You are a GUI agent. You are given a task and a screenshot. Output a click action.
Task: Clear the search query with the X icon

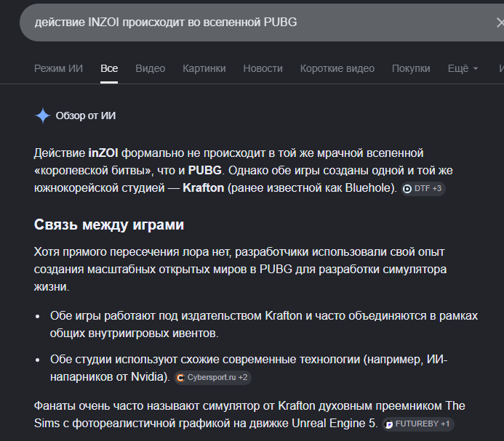click(500, 23)
